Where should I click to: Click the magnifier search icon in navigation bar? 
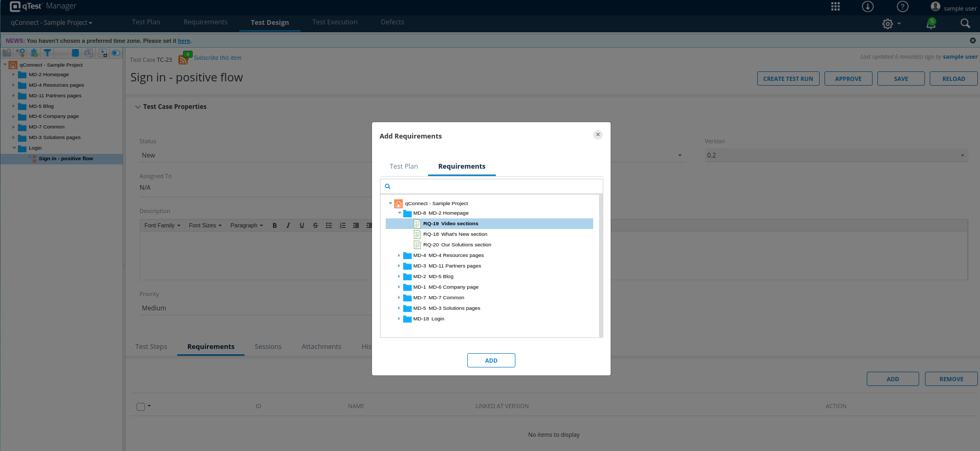[x=965, y=23]
